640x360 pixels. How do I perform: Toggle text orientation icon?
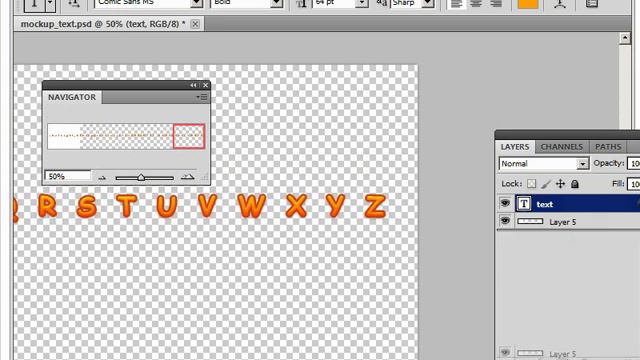point(74,3)
